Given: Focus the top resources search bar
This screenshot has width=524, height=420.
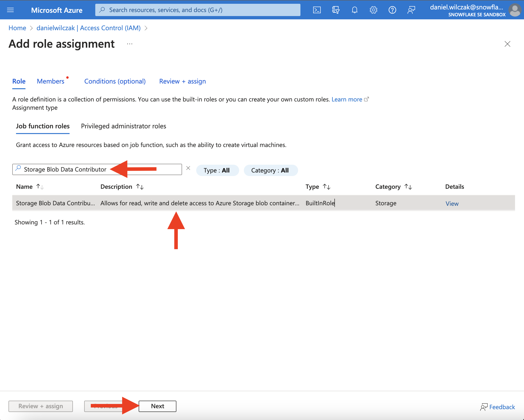Looking at the screenshot, I should click(198, 10).
